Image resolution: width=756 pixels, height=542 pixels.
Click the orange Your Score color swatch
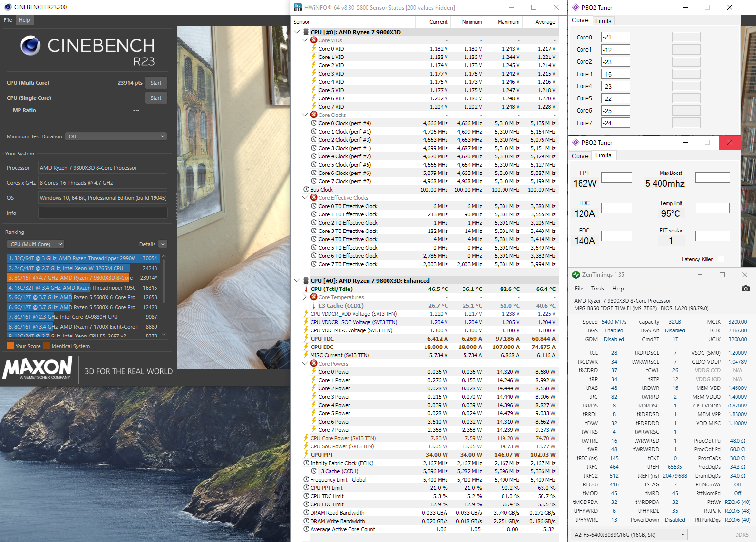pos(10,346)
